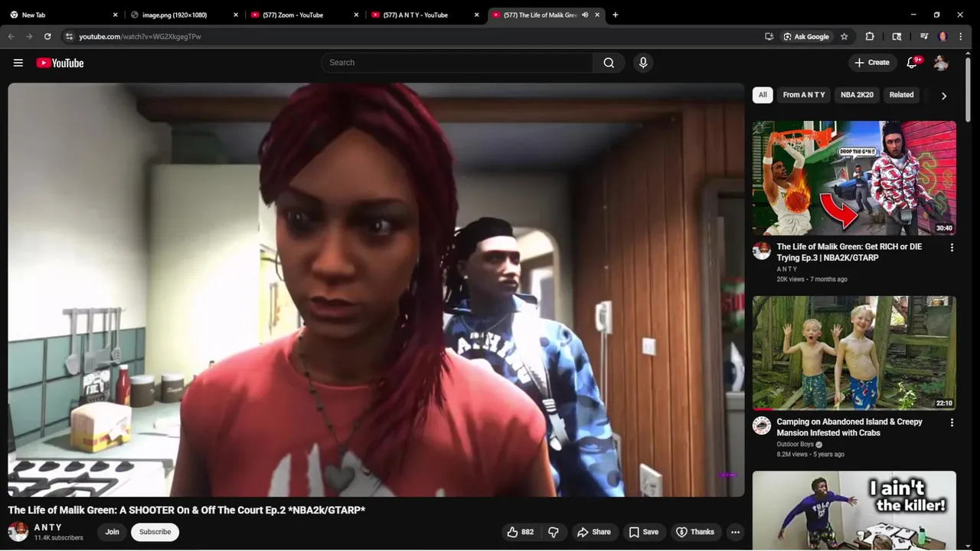Mute The Life of Malik tab audio icon

(x=585, y=15)
